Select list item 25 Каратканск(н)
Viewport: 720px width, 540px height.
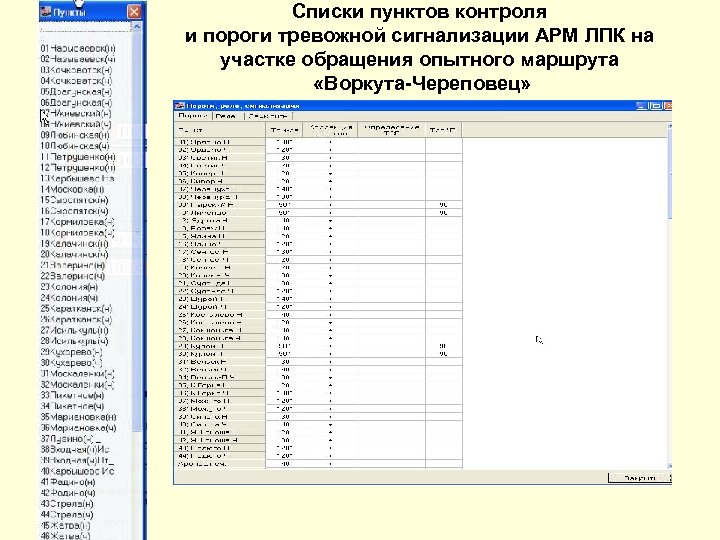[76, 309]
